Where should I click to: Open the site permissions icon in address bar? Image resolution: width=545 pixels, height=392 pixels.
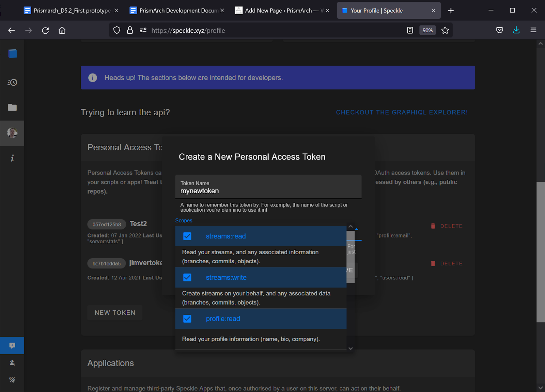[143, 30]
